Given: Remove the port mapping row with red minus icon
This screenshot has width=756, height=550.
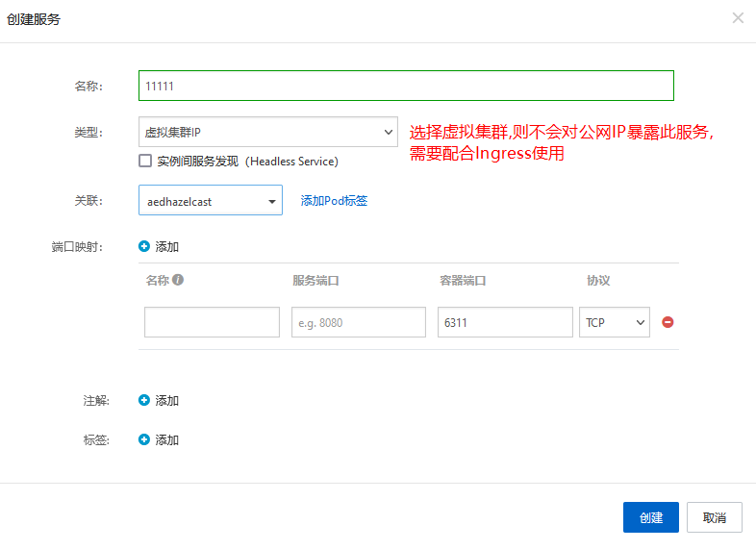Looking at the screenshot, I should 668,322.
